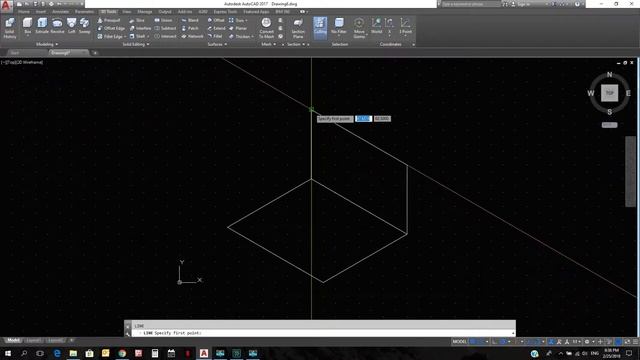The image size is (640, 360).
Task: Click the surface Offset tool
Action: [x=216, y=20]
